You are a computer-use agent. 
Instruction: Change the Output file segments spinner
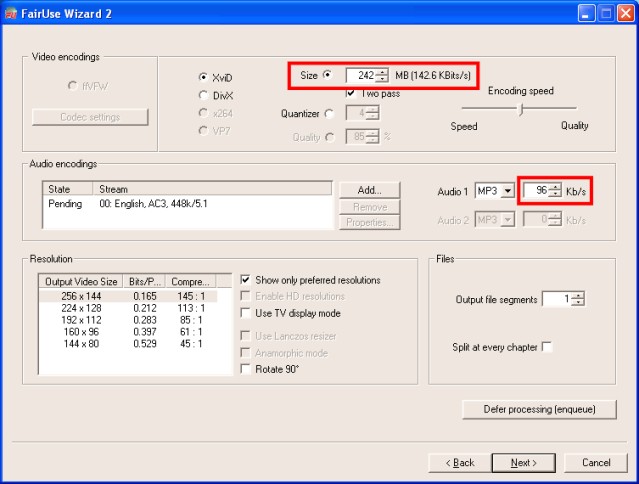[x=578, y=299]
